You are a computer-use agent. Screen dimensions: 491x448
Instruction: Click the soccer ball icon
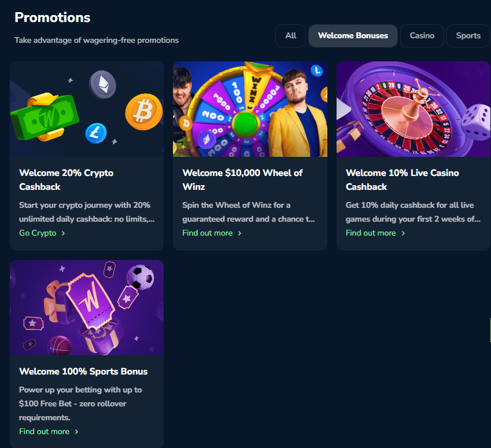[x=140, y=277]
